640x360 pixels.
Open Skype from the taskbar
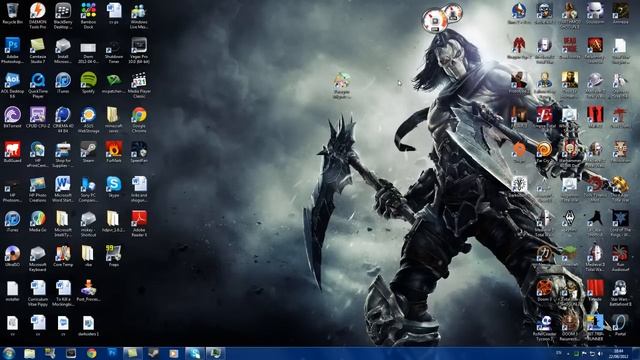click(194, 353)
